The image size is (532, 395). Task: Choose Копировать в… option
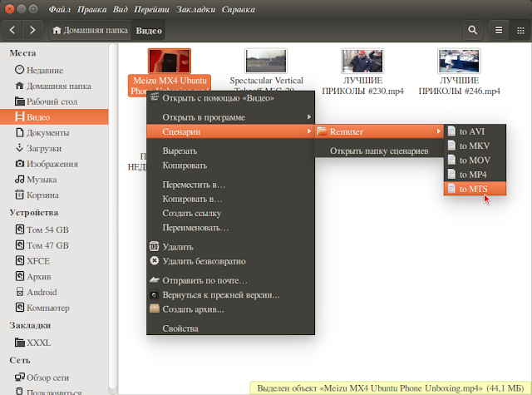click(x=231, y=199)
